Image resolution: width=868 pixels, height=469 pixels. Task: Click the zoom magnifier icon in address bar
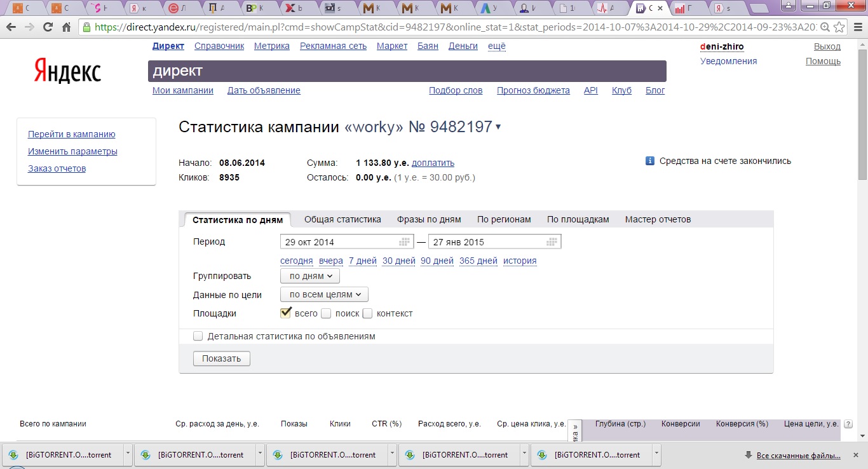coord(824,27)
